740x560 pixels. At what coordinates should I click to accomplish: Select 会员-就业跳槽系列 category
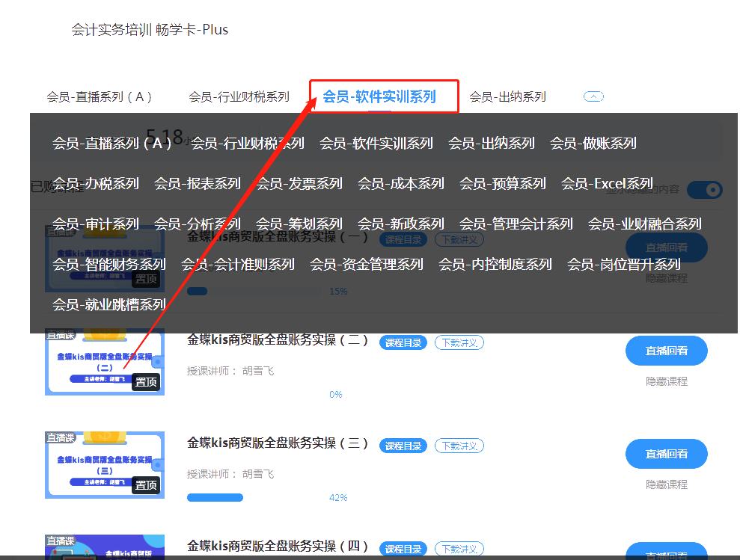pos(109,305)
